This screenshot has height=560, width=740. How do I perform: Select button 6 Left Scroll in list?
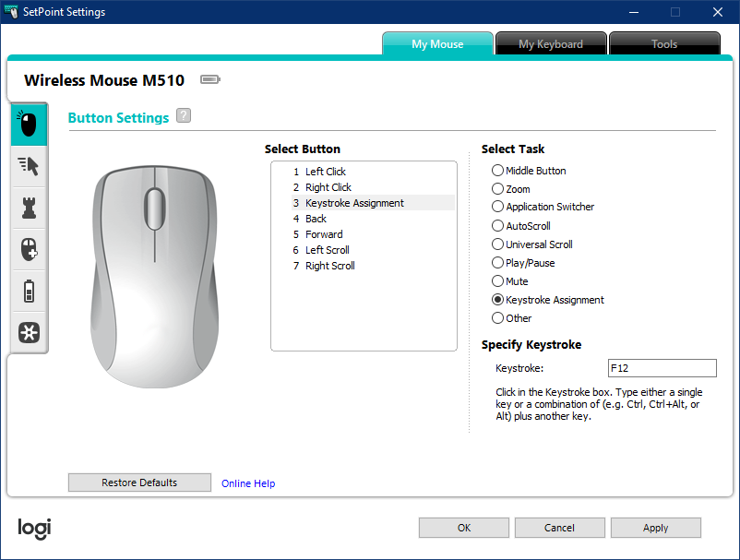click(x=373, y=250)
